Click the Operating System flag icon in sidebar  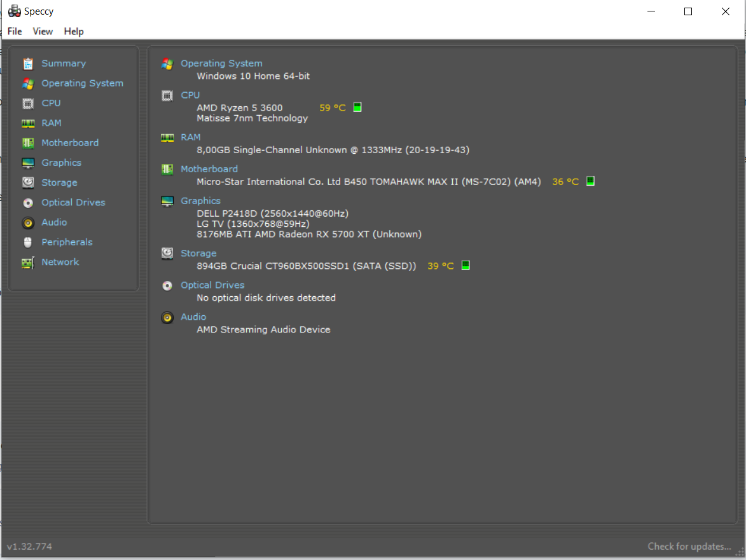(28, 83)
